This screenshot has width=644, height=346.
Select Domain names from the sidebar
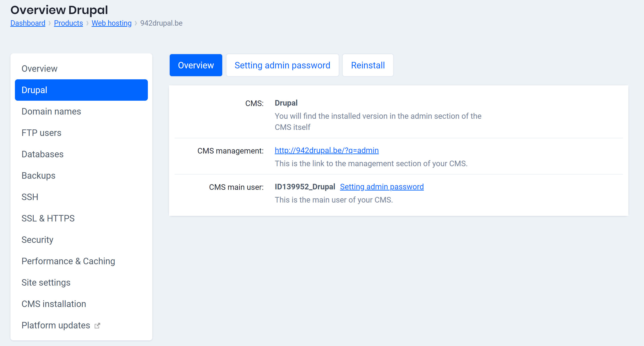click(51, 111)
